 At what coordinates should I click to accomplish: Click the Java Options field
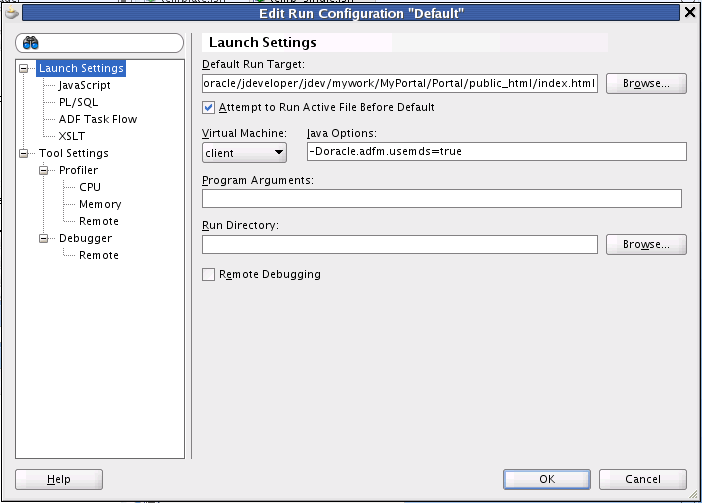coord(497,152)
